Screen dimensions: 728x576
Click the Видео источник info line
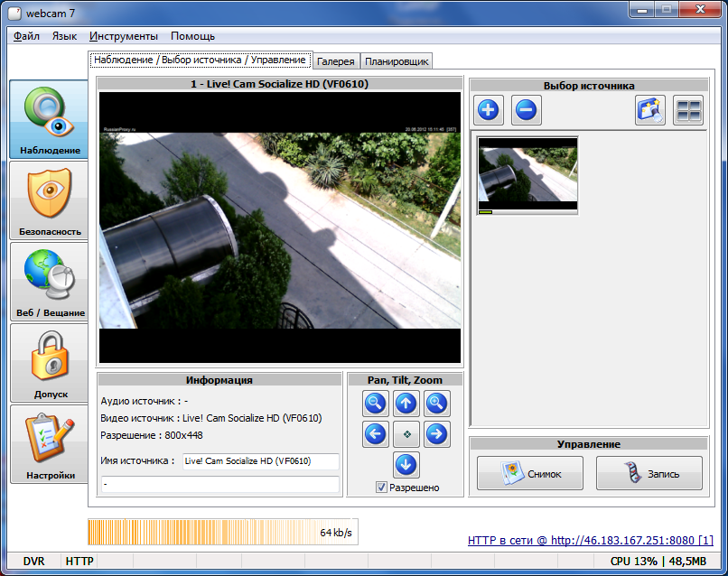[x=211, y=418]
